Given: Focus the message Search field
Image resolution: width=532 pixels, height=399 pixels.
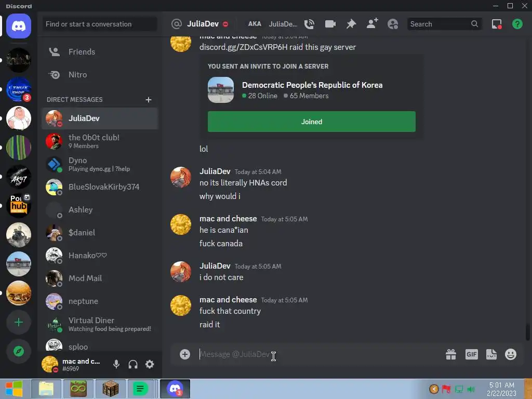Looking at the screenshot, I should pyautogui.click(x=444, y=24).
